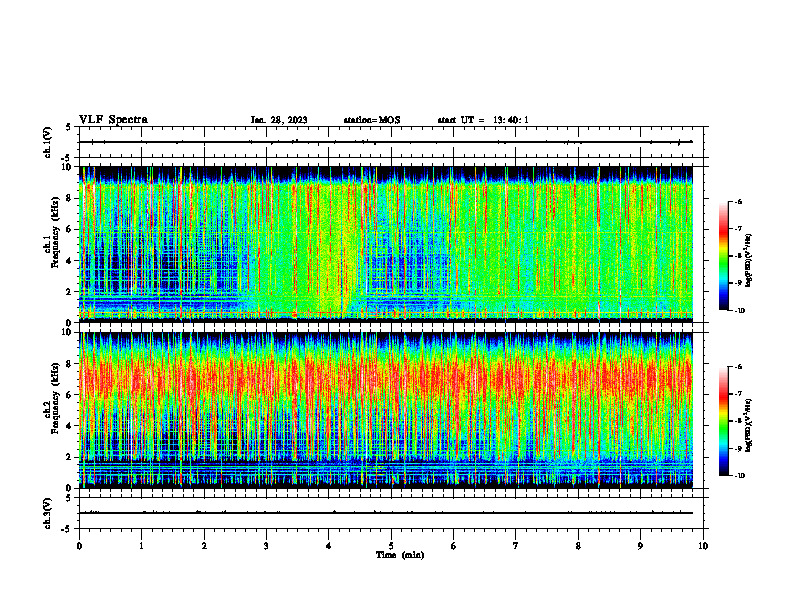Click the "Time (min)" axis label

coord(400,555)
